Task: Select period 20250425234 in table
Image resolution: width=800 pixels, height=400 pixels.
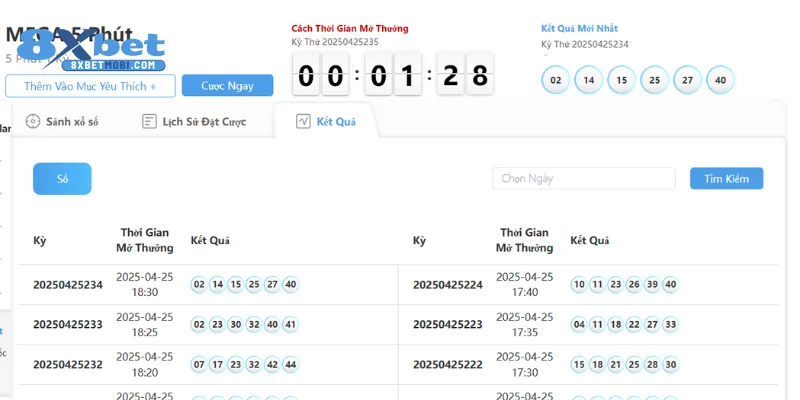Action: pos(68,285)
